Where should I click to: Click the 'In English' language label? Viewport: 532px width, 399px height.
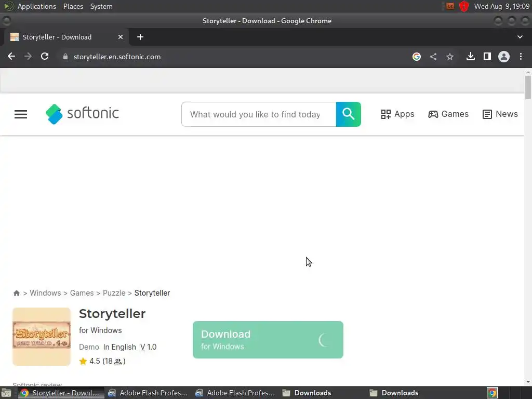pos(119,347)
